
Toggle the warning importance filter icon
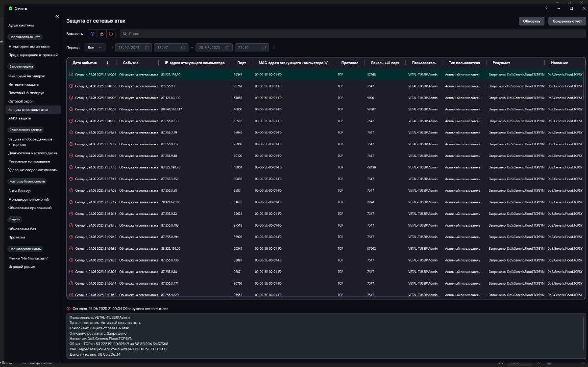(x=101, y=34)
